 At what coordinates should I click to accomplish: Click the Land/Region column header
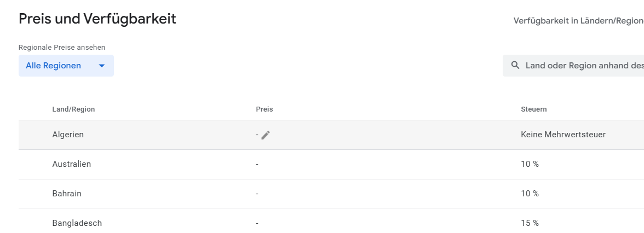pyautogui.click(x=73, y=109)
